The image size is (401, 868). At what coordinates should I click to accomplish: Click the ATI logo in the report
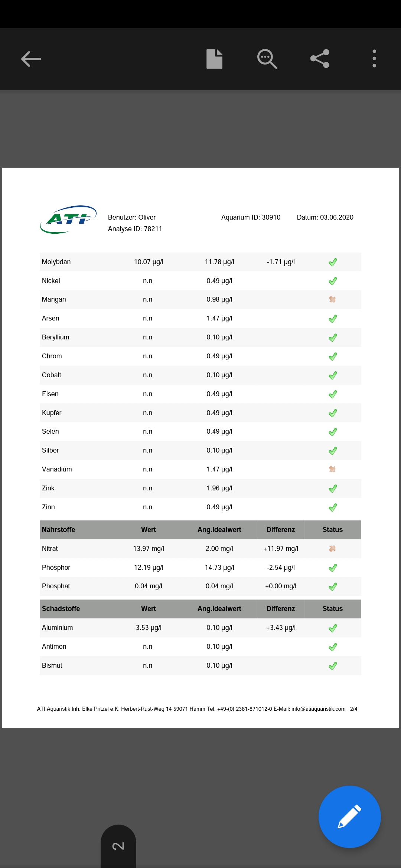[68, 219]
